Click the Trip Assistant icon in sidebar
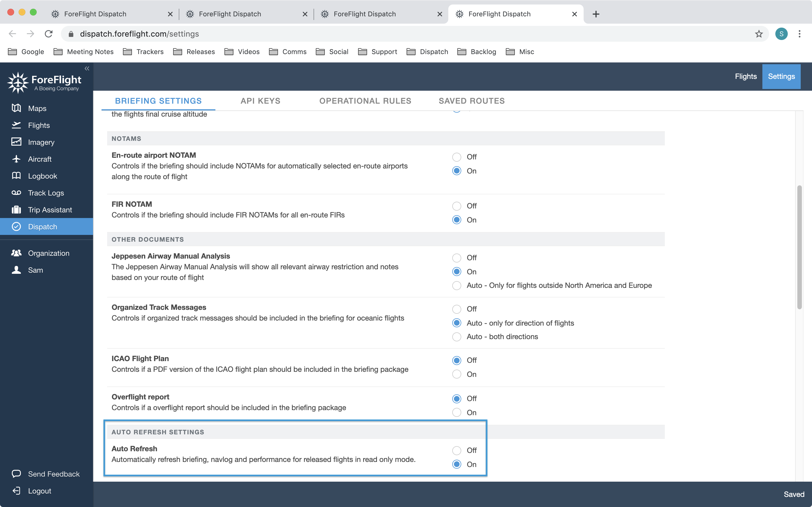Image resolution: width=812 pixels, height=507 pixels. (16, 209)
